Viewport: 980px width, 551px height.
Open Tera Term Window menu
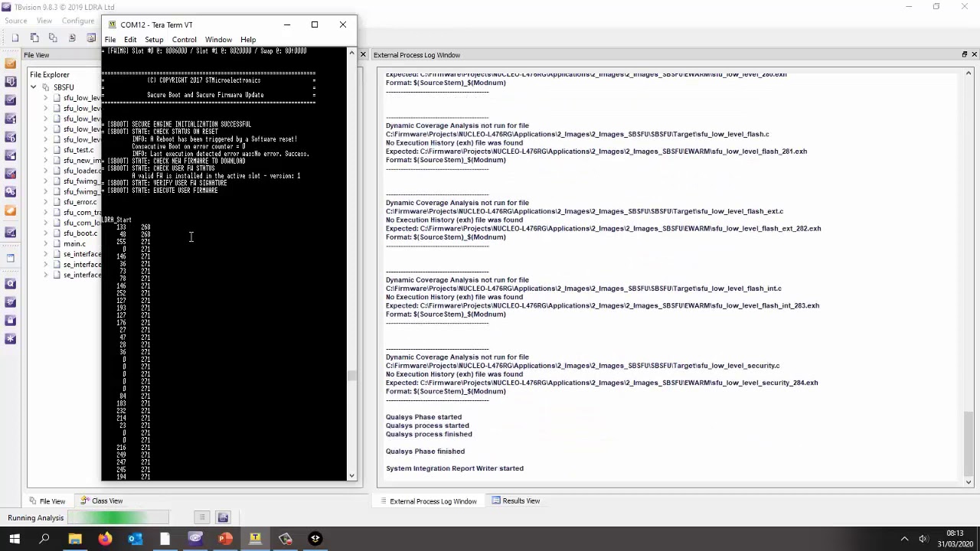pyautogui.click(x=218, y=40)
